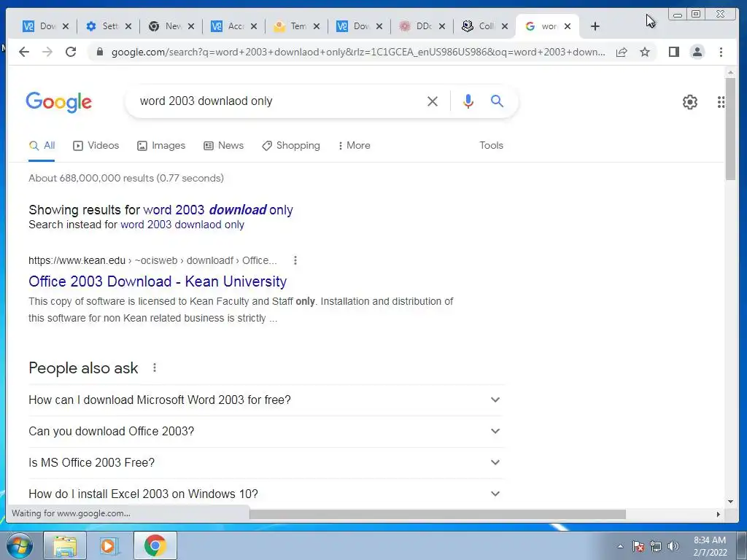Close the active Google search tab
This screenshot has height=560, width=747.
click(x=568, y=26)
